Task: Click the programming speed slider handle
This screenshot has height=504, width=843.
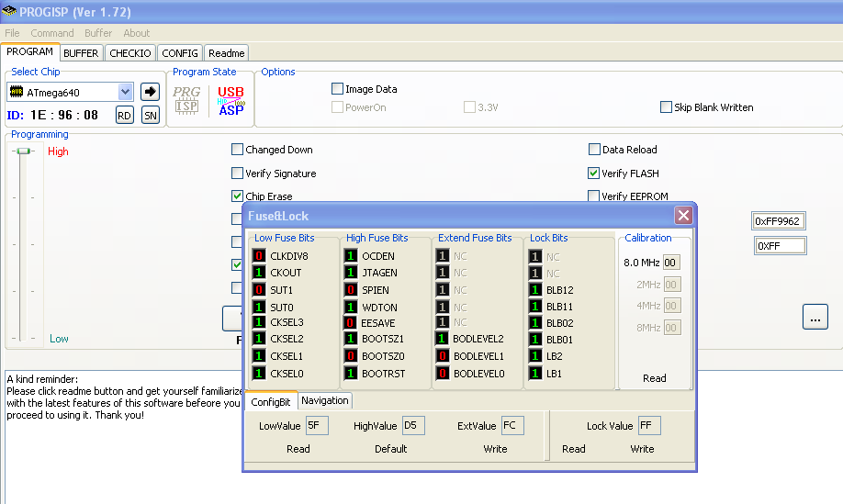Action: (x=23, y=151)
